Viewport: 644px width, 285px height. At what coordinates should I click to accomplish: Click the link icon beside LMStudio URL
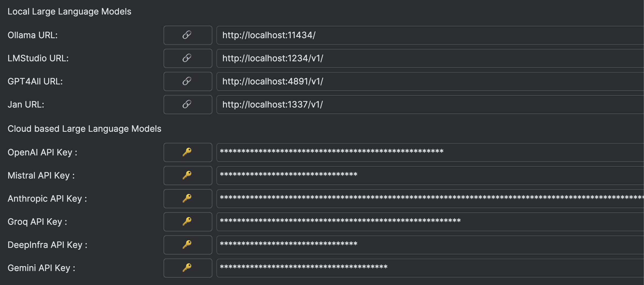(188, 58)
